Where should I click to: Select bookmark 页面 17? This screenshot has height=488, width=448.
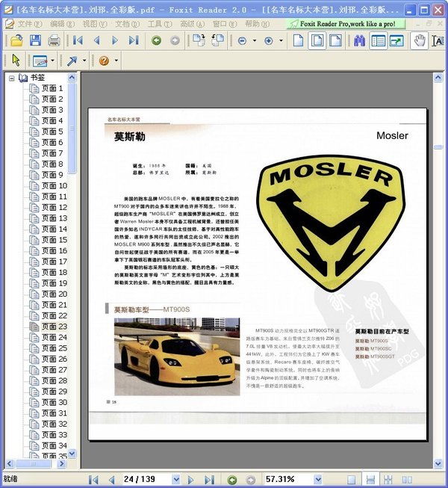(x=55, y=262)
